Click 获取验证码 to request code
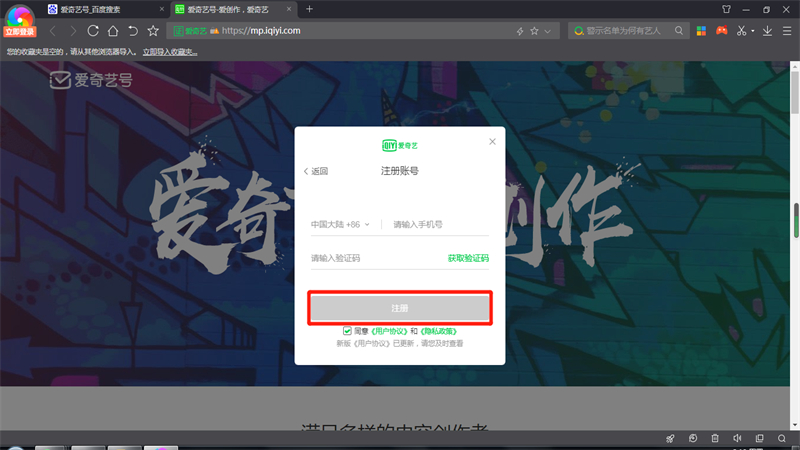The image size is (800, 450). coord(468,258)
